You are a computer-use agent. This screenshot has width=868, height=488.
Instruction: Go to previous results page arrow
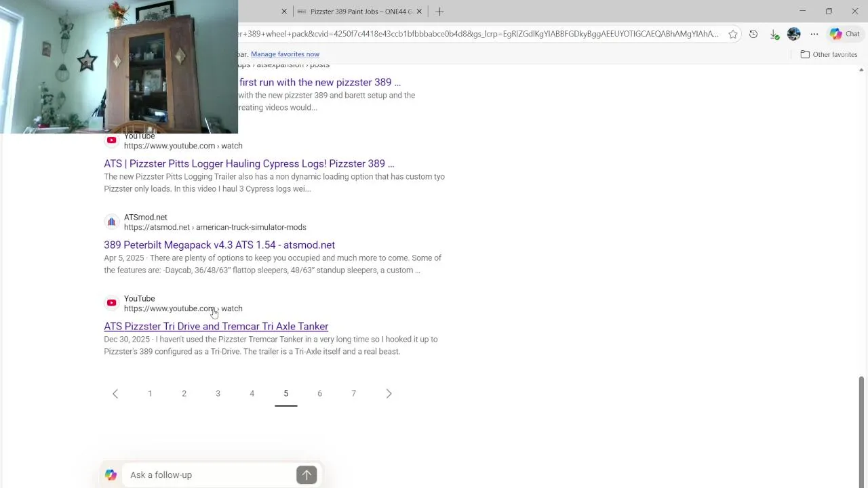point(115,394)
